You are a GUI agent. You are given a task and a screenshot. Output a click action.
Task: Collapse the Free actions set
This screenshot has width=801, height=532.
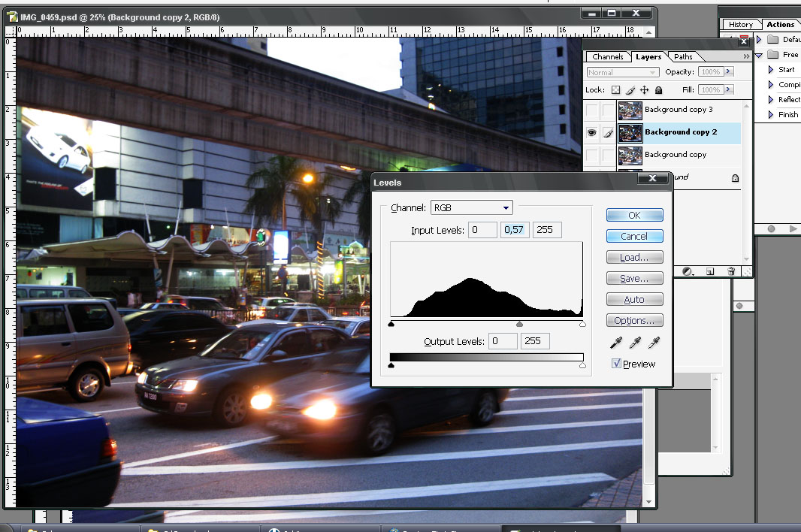(x=759, y=55)
